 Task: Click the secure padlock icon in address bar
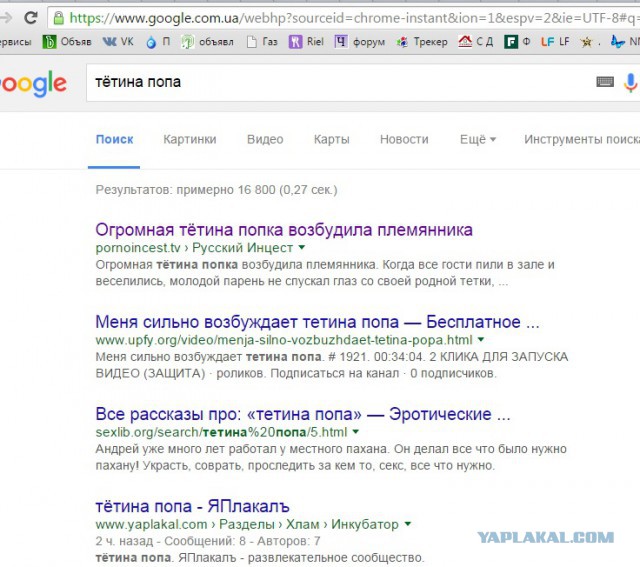[59, 18]
